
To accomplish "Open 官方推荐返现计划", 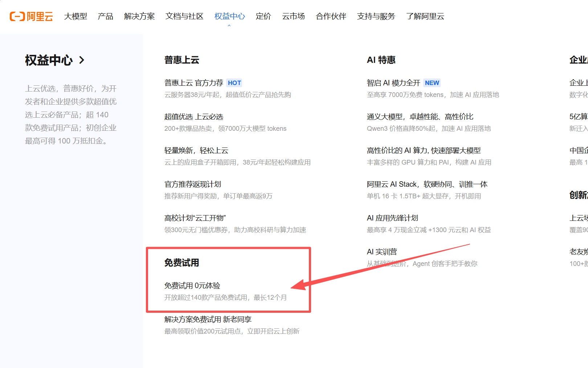I will [x=193, y=184].
